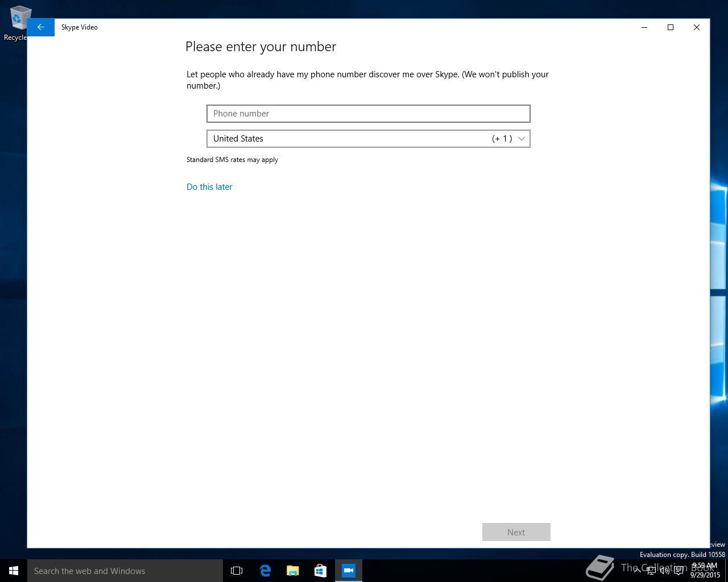
Task: Go back with the Skype Video arrow
Action: click(40, 27)
